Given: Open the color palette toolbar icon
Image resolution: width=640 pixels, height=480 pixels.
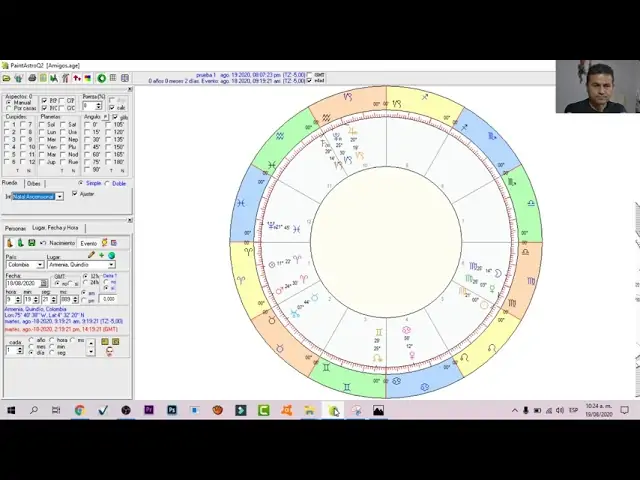Looking at the screenshot, I should (x=87, y=78).
